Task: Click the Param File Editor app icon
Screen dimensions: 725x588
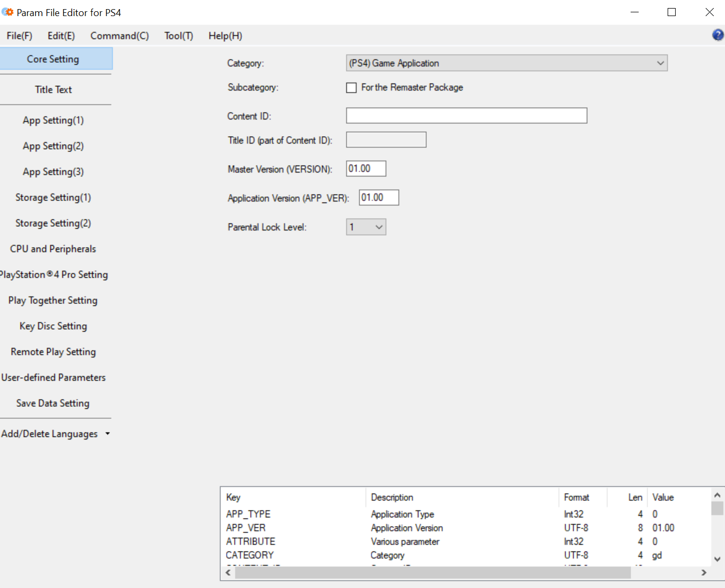Action: (x=8, y=12)
